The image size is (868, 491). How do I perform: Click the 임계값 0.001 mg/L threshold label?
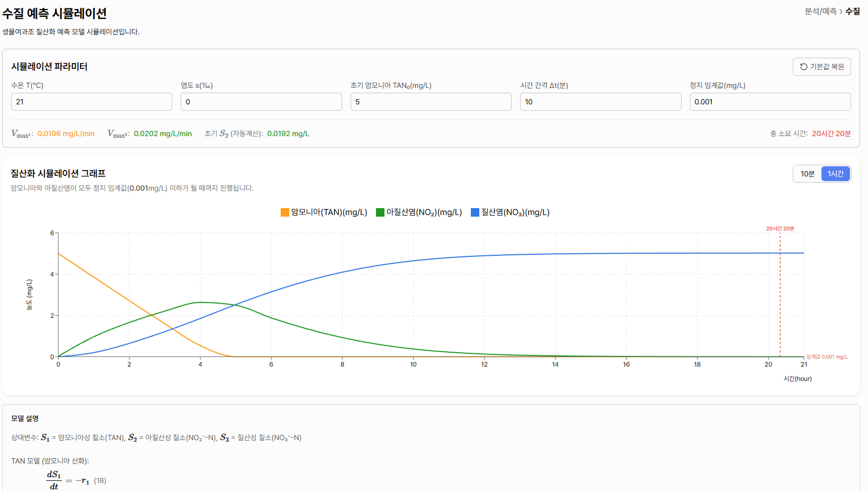(827, 357)
